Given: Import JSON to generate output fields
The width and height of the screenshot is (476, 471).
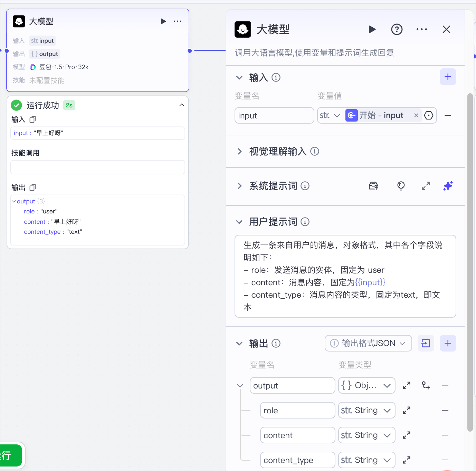Looking at the screenshot, I should pos(426,343).
